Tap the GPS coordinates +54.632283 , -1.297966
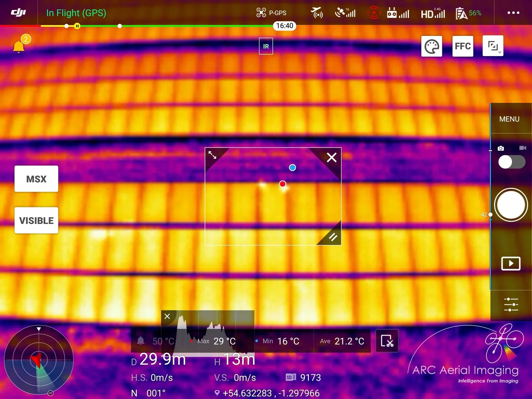The image size is (532, 399). coord(267,393)
